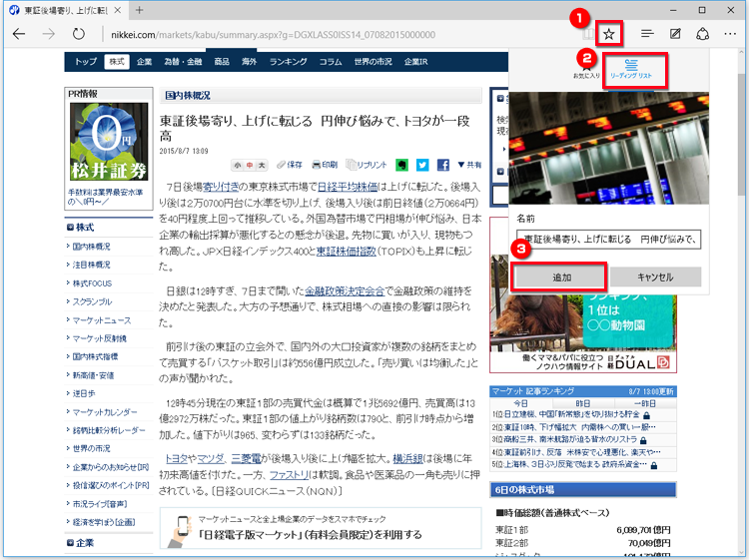This screenshot has width=749, height=560.
Task: Share article via Twitter icon
Action: coord(421,165)
